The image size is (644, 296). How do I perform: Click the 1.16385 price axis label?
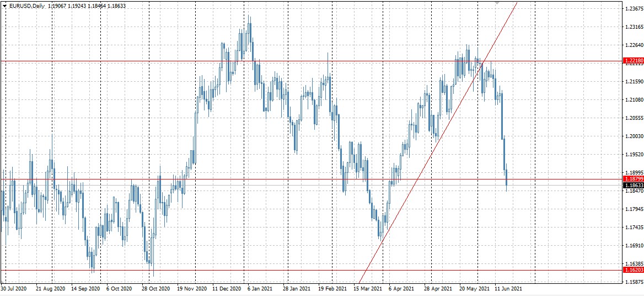[x=634, y=263]
